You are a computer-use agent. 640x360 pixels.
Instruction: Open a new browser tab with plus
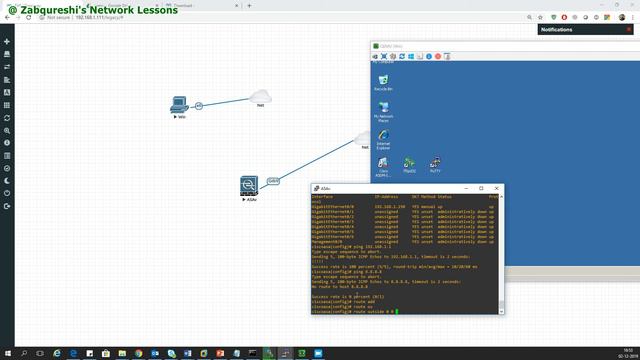[249, 6]
